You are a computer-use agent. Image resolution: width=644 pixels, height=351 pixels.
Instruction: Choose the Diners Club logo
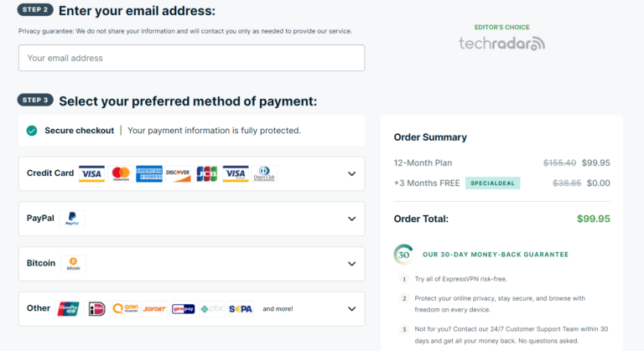coord(265,173)
